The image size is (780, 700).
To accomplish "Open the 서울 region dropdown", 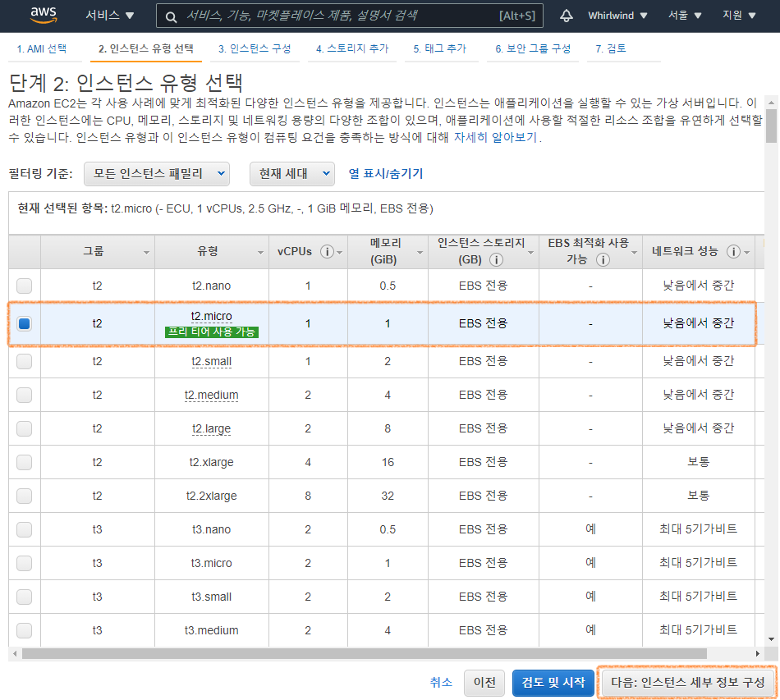I will pyautogui.click(x=685, y=16).
